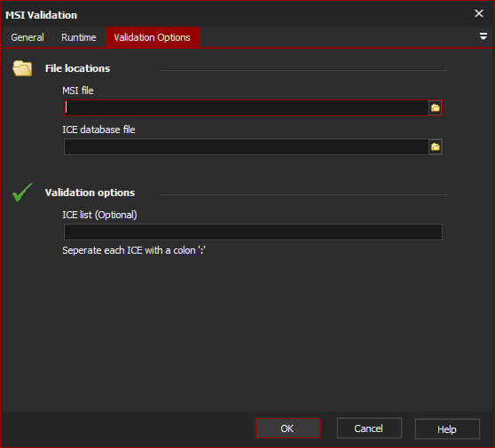Image resolution: width=495 pixels, height=448 pixels.
Task: Click the green Validation options checkmark
Action: [22, 192]
